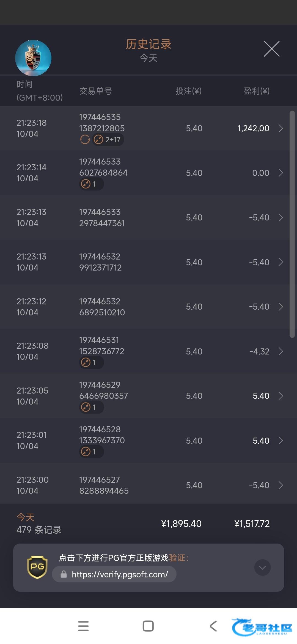Click the 2+17 bonus spin badge
The height and width of the screenshot is (644, 297).
pyautogui.click(x=108, y=140)
